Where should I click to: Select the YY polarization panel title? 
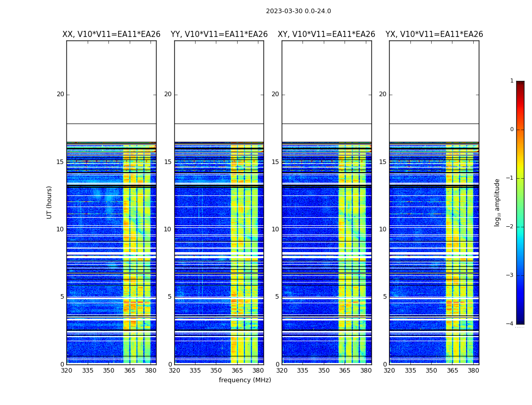(219, 34)
